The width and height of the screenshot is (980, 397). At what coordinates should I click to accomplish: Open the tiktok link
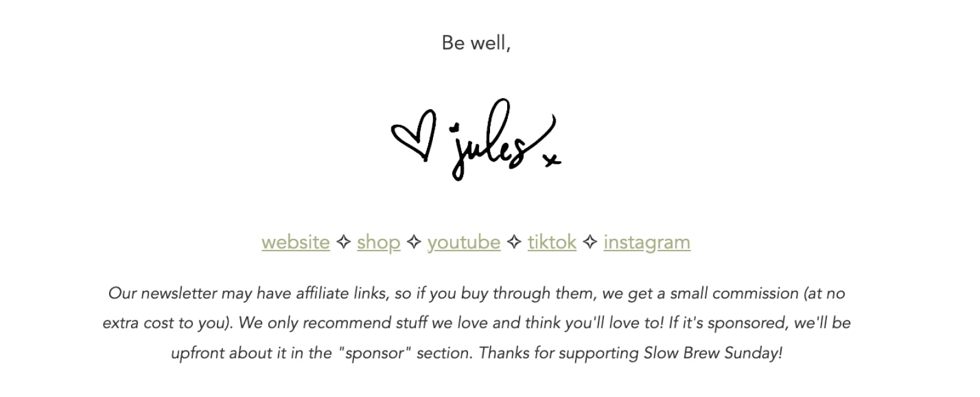552,243
